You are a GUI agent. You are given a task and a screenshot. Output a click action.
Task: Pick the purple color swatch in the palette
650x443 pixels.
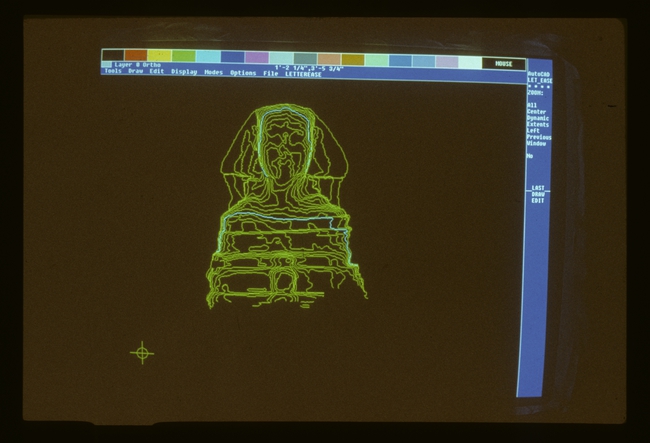click(x=257, y=58)
